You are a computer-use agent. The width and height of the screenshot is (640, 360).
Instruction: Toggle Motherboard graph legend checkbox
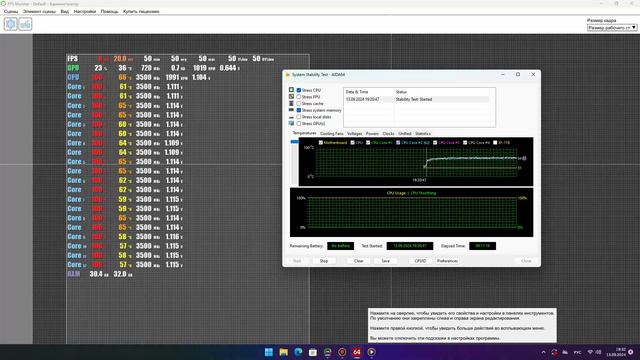[x=321, y=142]
